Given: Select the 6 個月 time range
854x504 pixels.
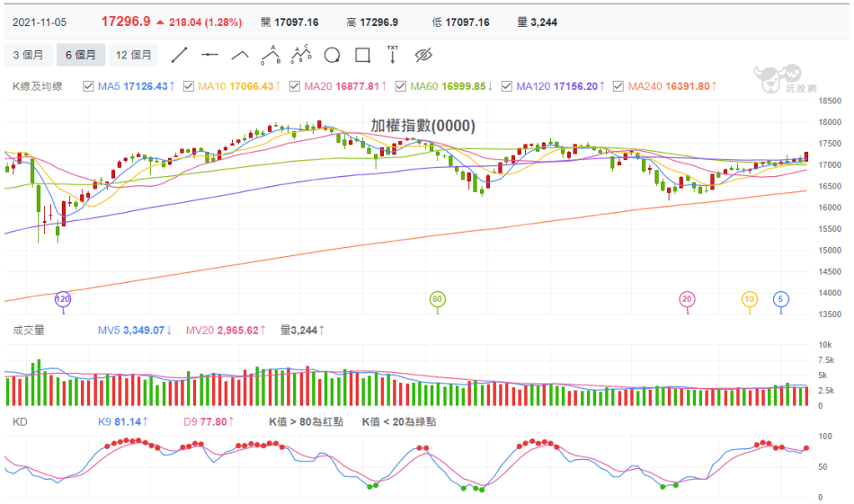Looking at the screenshot, I should (x=80, y=55).
